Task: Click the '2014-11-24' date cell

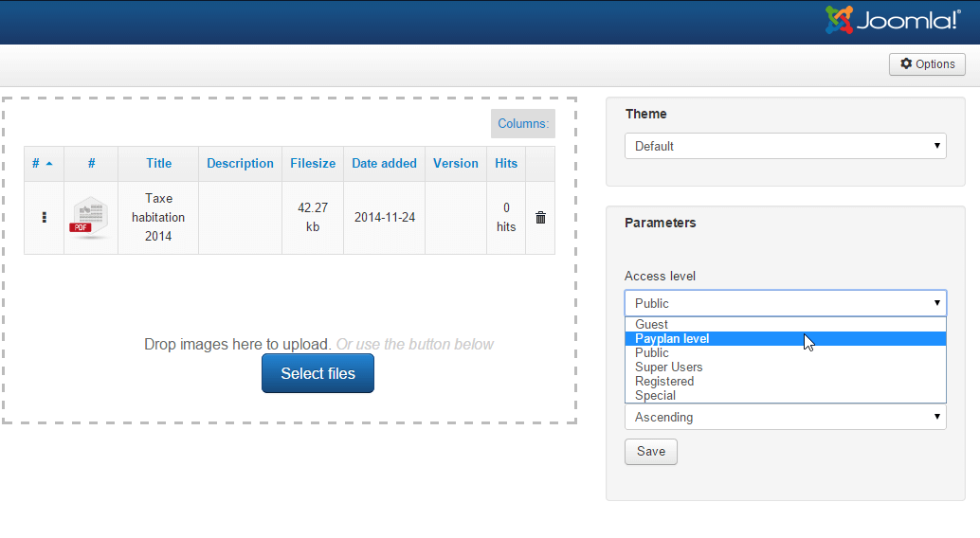Action: (385, 218)
